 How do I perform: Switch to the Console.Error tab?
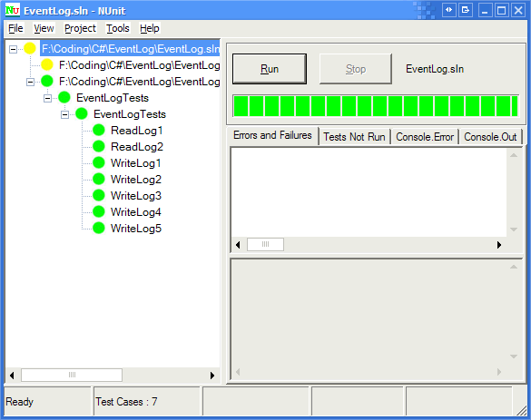425,137
